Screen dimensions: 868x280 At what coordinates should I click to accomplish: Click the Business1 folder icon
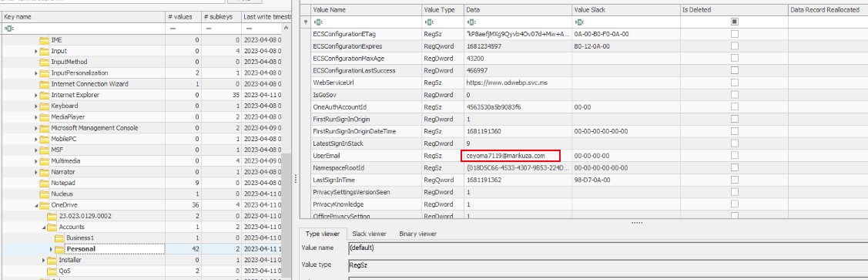(59, 238)
